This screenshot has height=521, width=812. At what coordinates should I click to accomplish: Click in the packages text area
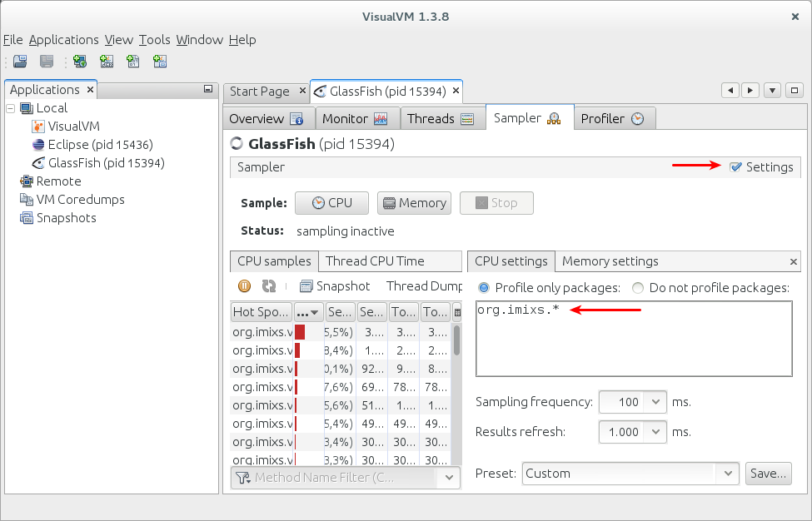[x=634, y=339]
